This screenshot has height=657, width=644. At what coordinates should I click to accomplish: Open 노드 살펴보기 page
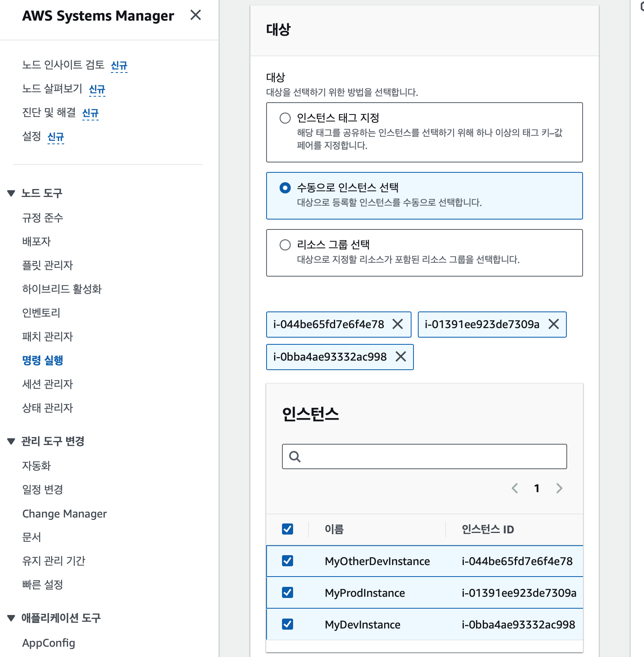[x=52, y=88]
